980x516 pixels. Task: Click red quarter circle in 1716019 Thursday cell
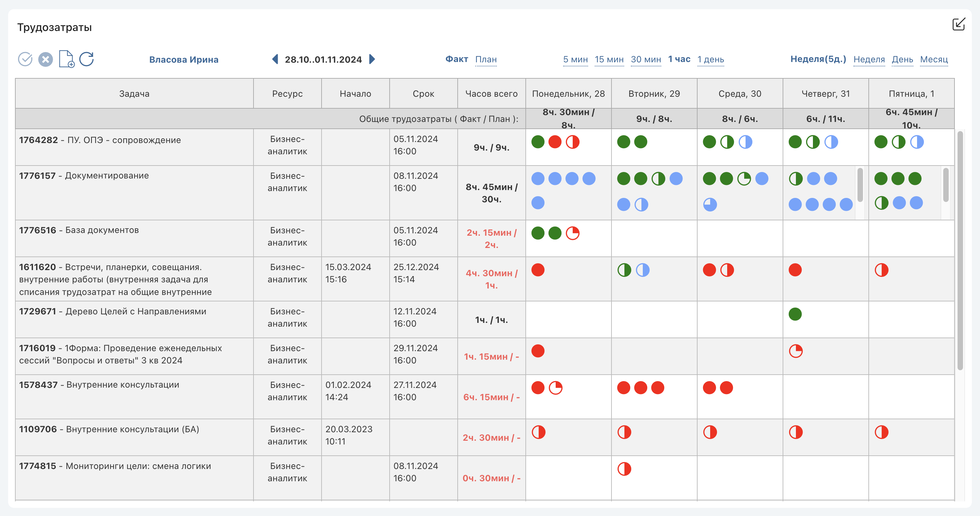coord(796,351)
